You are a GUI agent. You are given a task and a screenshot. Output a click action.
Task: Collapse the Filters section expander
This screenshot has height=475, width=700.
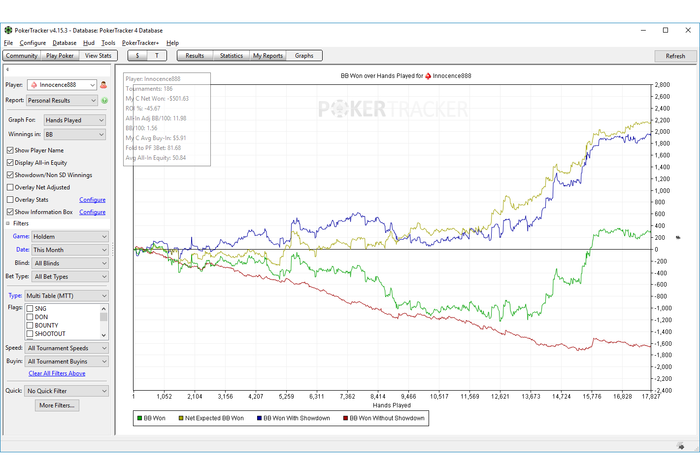(x=8, y=223)
